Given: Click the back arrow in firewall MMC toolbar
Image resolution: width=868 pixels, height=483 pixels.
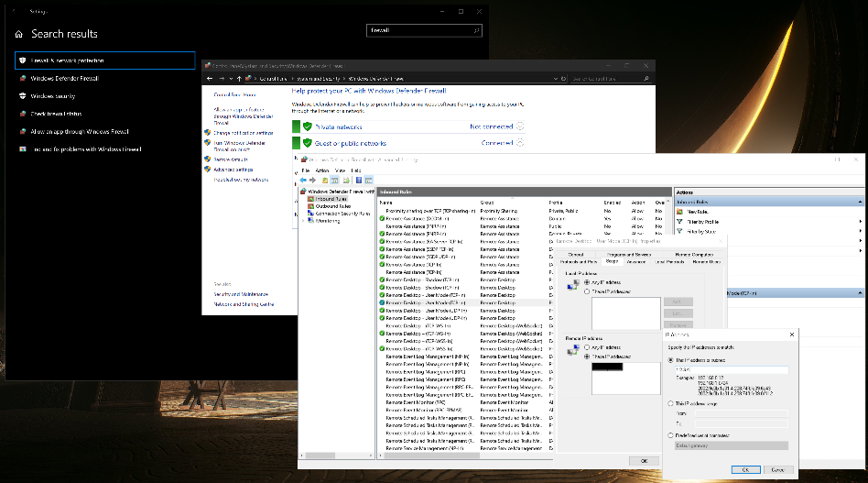Looking at the screenshot, I should coord(304,181).
